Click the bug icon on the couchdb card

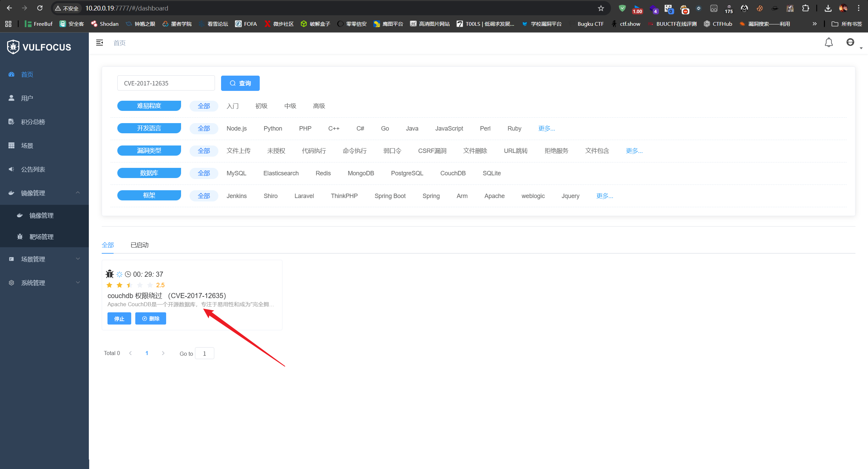tap(110, 274)
